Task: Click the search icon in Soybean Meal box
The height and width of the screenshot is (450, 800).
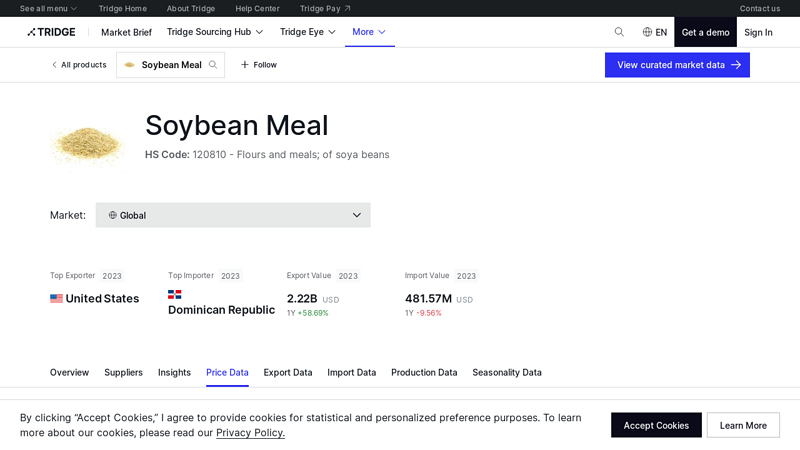Action: pos(213,65)
